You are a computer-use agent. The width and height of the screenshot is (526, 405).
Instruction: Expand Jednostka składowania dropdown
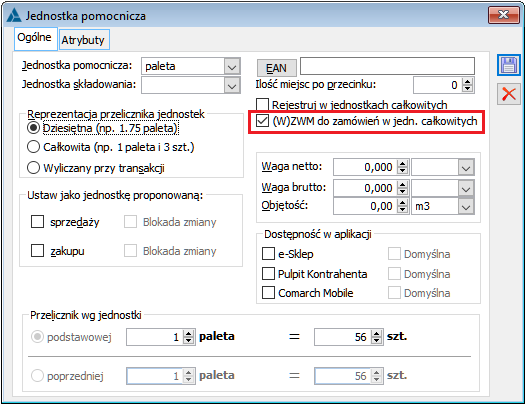click(232, 86)
